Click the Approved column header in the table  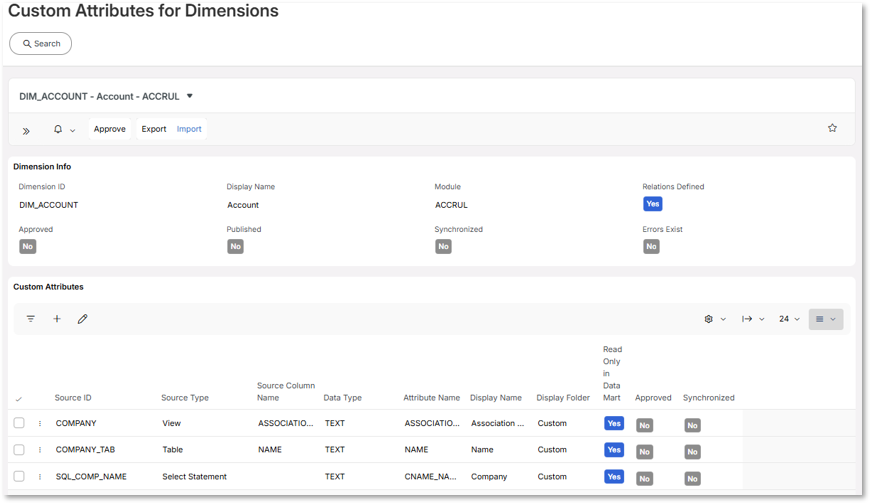(653, 398)
